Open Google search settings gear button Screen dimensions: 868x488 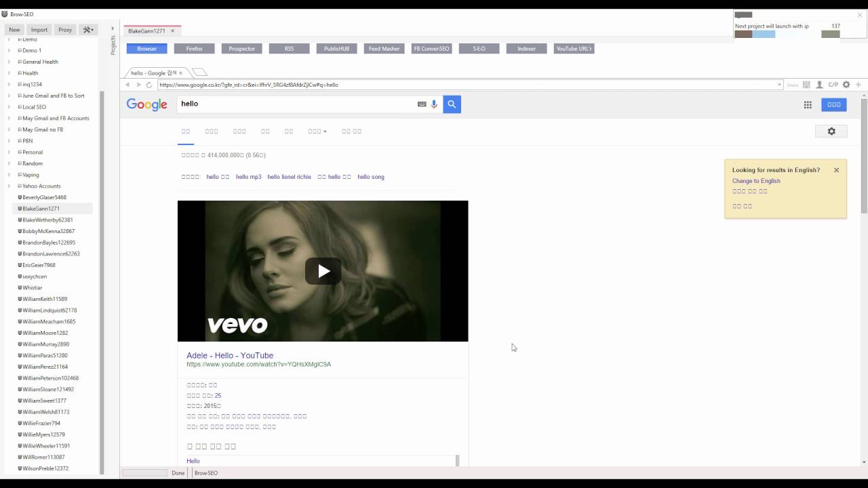[x=831, y=131]
